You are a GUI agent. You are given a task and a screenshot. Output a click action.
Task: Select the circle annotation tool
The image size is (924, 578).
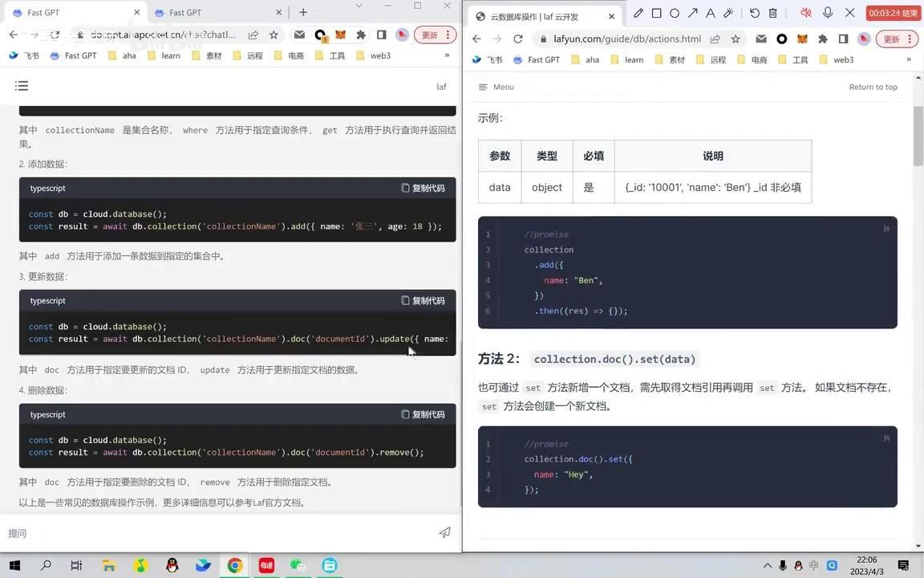click(675, 13)
